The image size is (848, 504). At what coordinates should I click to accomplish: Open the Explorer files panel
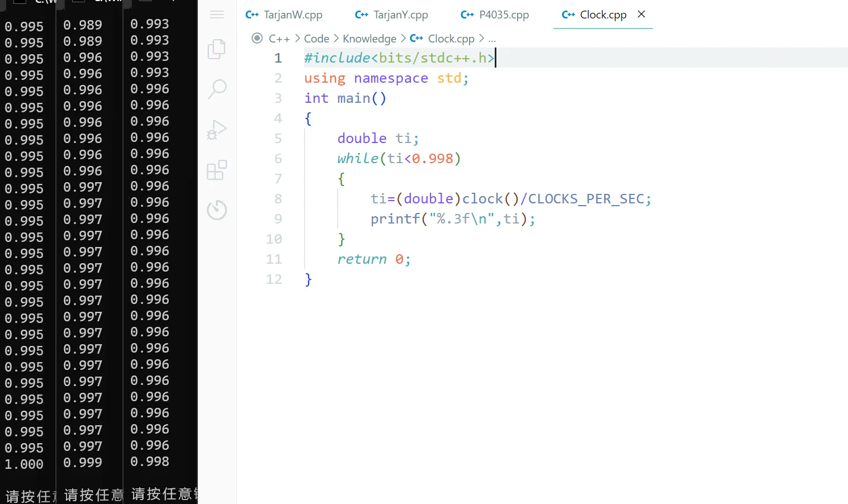click(217, 49)
